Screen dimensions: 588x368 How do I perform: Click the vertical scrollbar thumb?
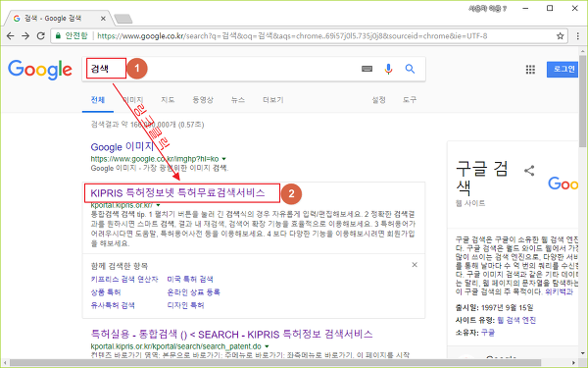coord(582,101)
